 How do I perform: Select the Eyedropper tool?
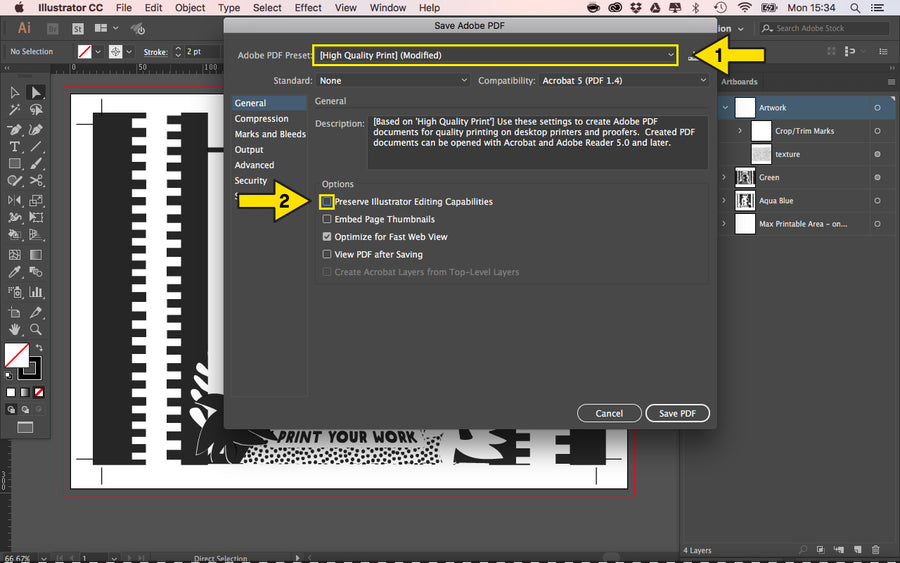click(x=14, y=272)
